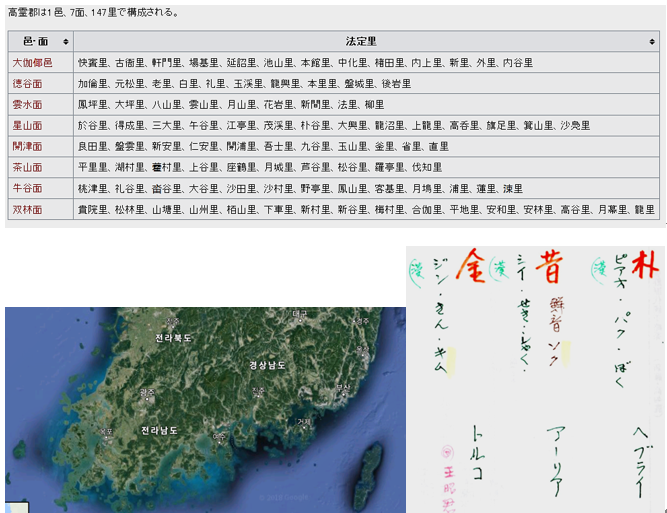Click the 牛谷面 link

27,188
